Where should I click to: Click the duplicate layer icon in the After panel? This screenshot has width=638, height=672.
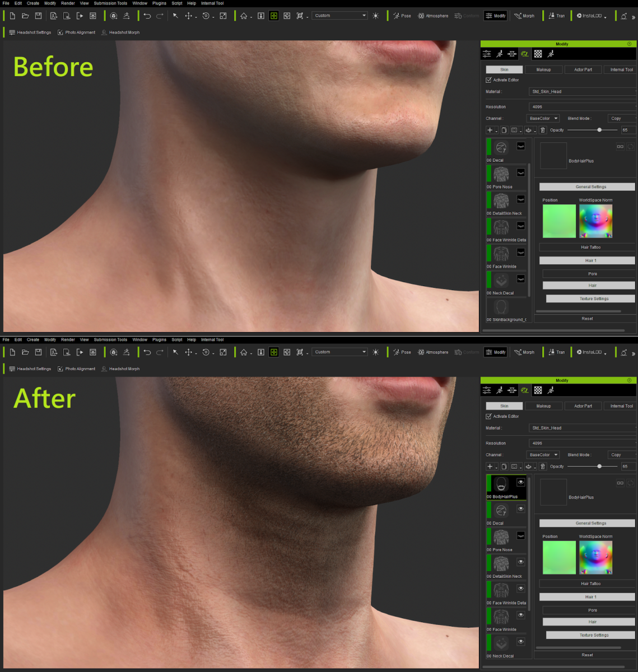[x=504, y=466]
